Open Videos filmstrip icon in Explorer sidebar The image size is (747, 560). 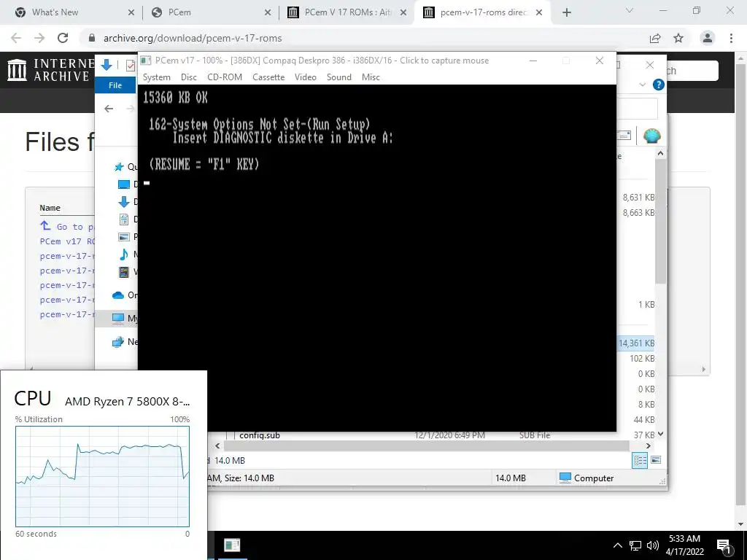point(124,272)
